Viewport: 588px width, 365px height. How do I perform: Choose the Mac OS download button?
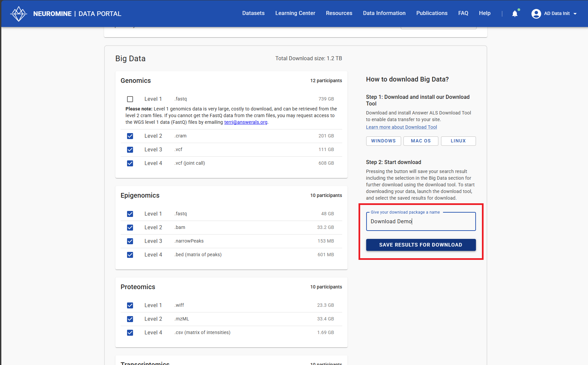click(421, 141)
